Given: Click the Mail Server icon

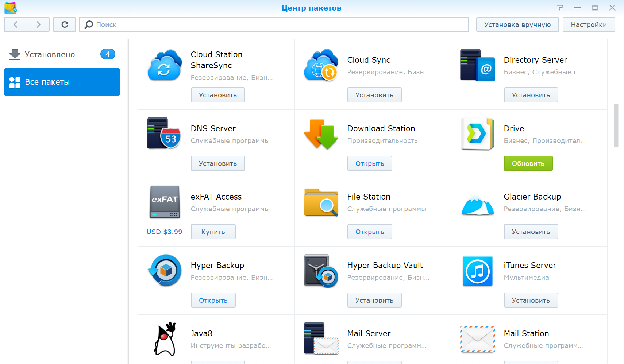Looking at the screenshot, I should point(321,338).
